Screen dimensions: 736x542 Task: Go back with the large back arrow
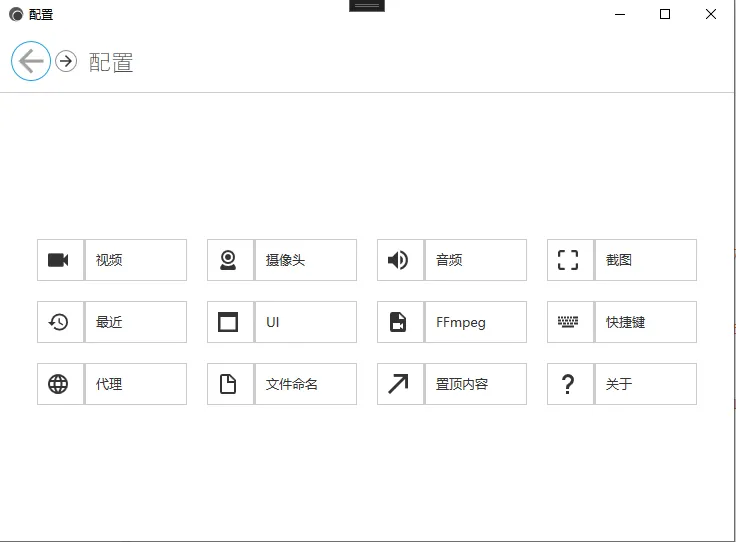(x=31, y=61)
